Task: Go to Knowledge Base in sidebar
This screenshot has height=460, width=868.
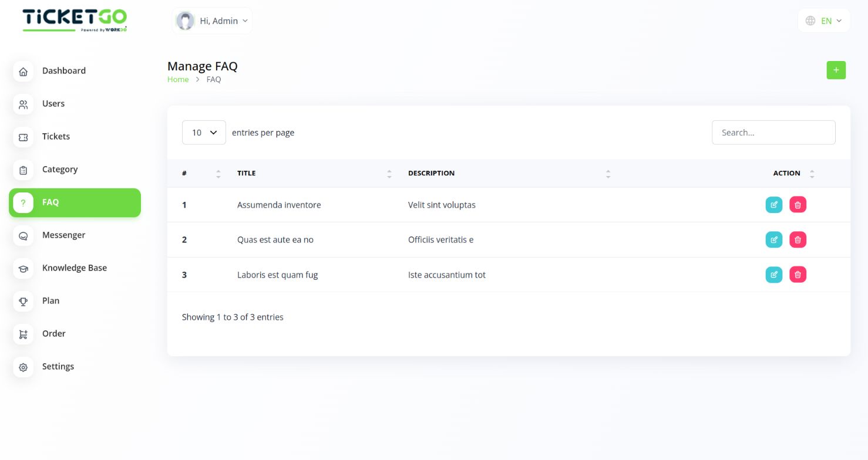Action: click(x=74, y=268)
